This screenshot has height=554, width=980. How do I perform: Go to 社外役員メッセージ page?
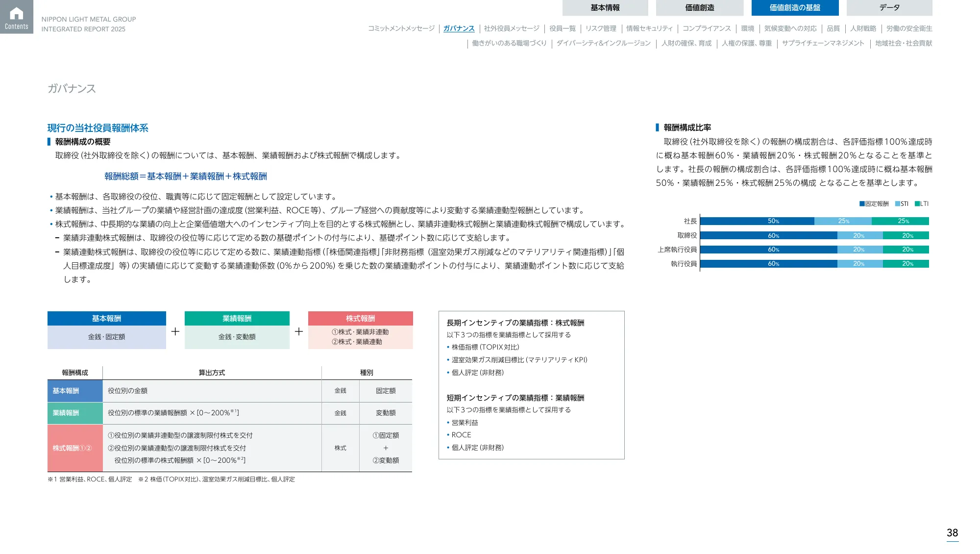tap(511, 28)
